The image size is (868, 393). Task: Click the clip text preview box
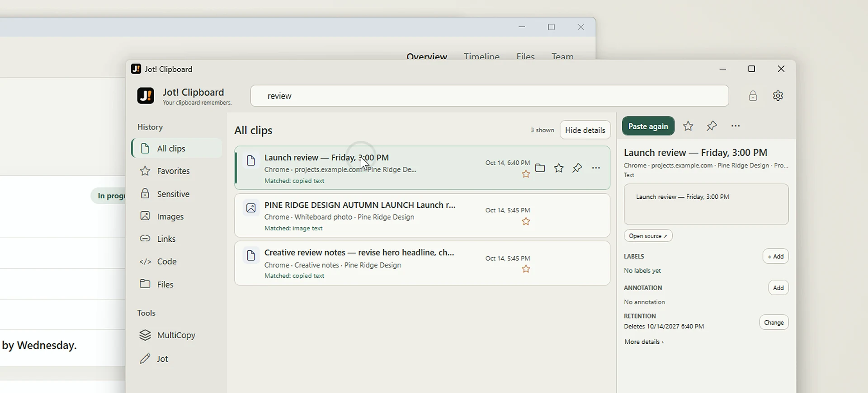[706, 204]
